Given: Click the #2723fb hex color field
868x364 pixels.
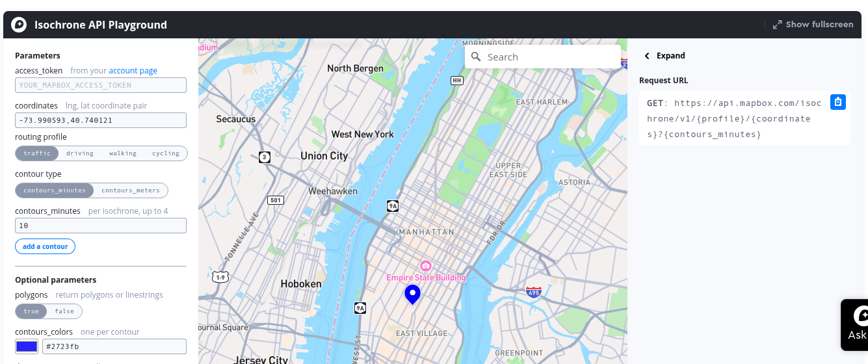Looking at the screenshot, I should pyautogui.click(x=114, y=346).
